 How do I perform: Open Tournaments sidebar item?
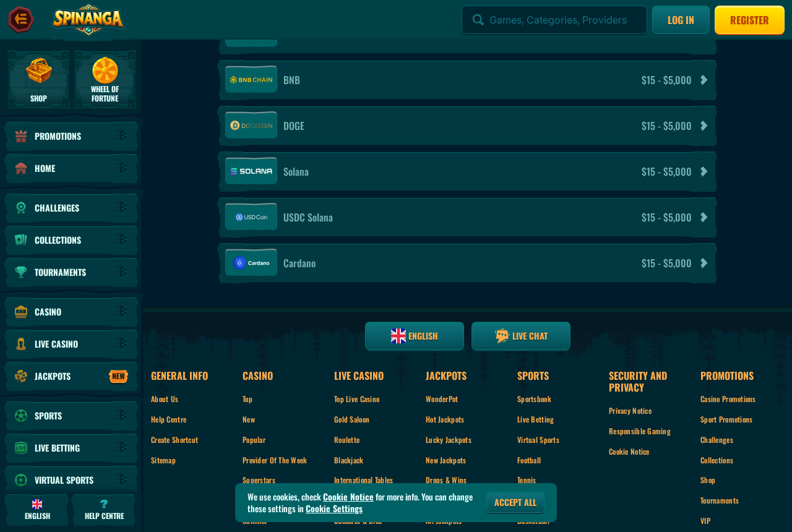tap(71, 272)
